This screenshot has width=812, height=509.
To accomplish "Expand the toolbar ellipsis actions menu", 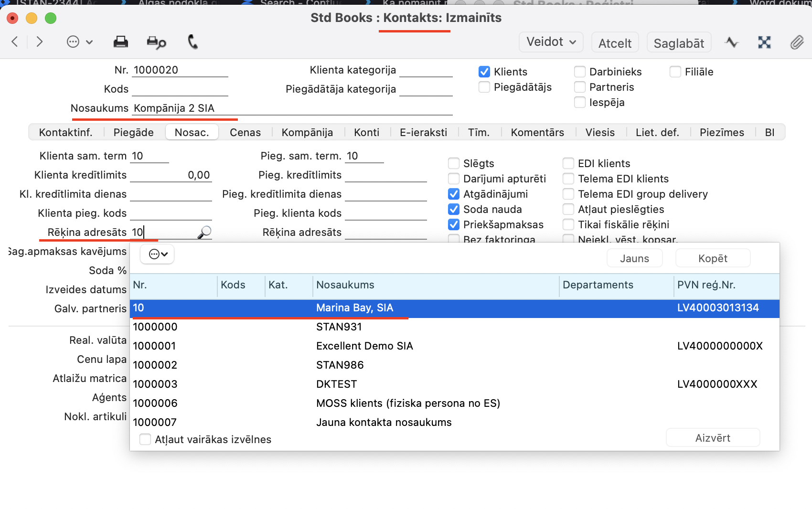I will click(79, 42).
